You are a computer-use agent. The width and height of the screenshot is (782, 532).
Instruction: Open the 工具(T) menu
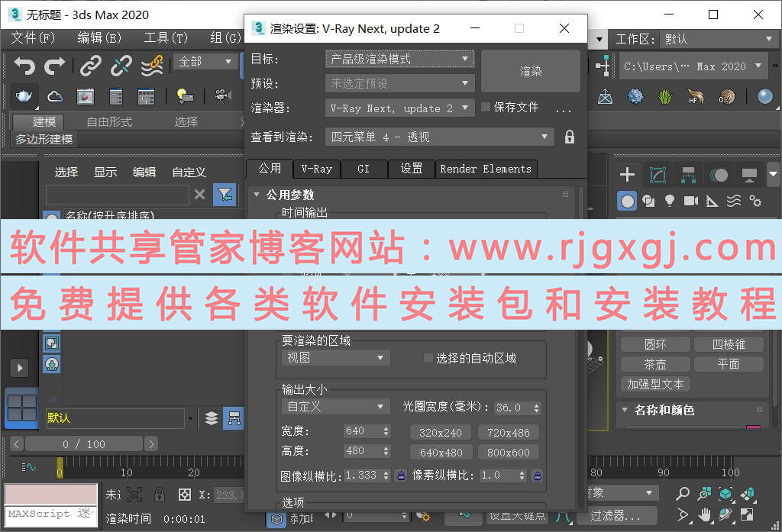(166, 38)
